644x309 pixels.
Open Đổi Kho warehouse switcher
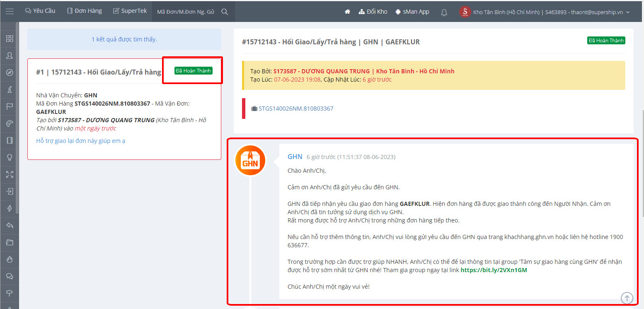(x=373, y=12)
